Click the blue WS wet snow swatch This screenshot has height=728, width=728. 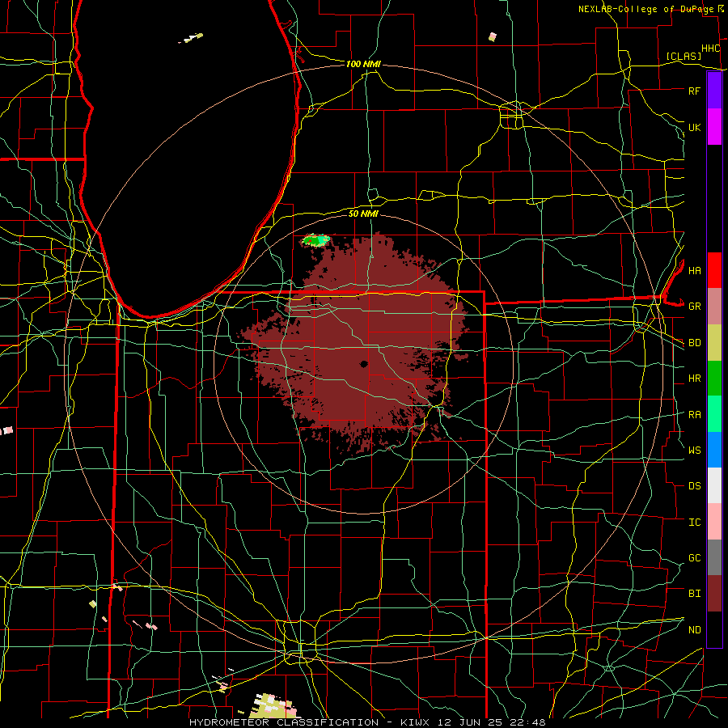click(714, 450)
